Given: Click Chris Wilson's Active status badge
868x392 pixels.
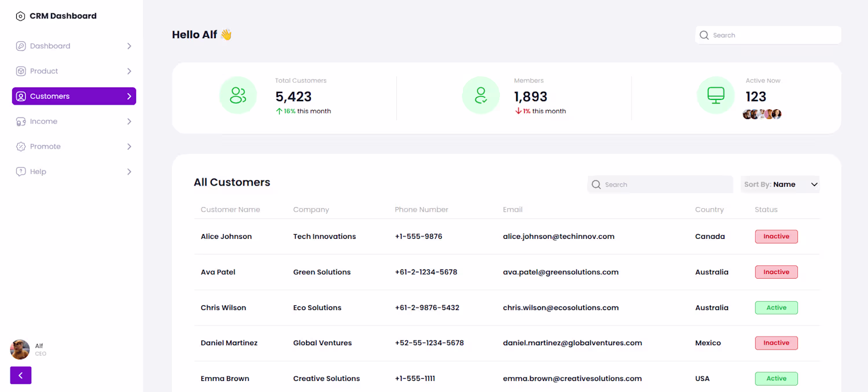Looking at the screenshot, I should [x=776, y=308].
